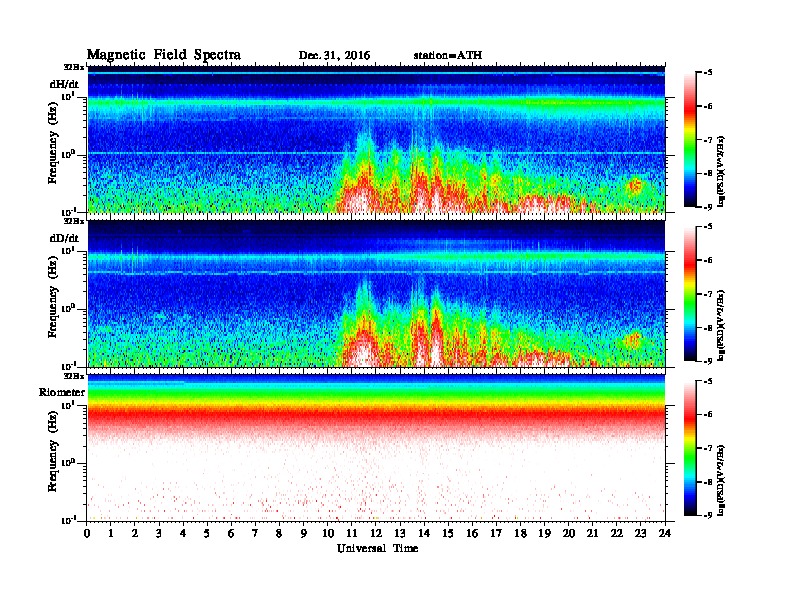Click the 10^1 frequency tick of the dD/dt panel
Viewport: 792px width, 612px height.
tap(68, 251)
